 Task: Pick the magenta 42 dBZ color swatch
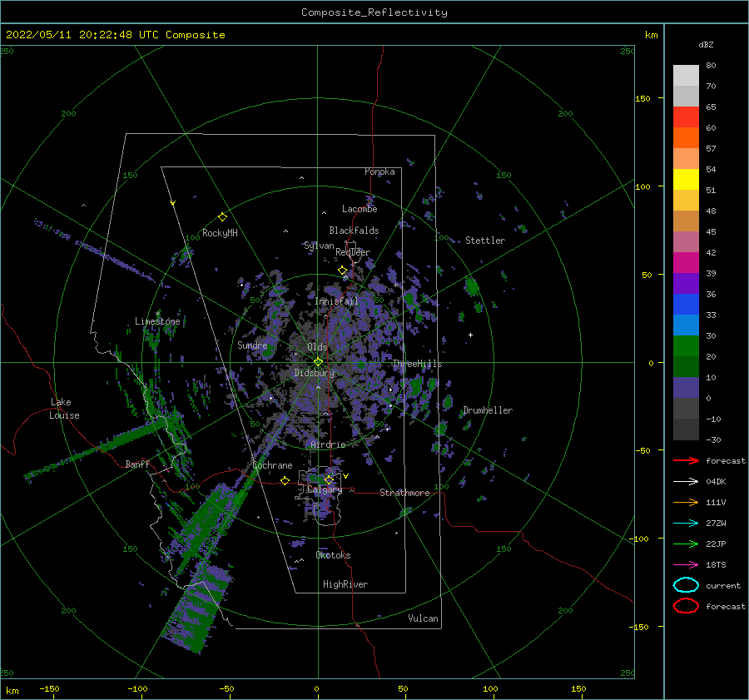[x=686, y=262]
